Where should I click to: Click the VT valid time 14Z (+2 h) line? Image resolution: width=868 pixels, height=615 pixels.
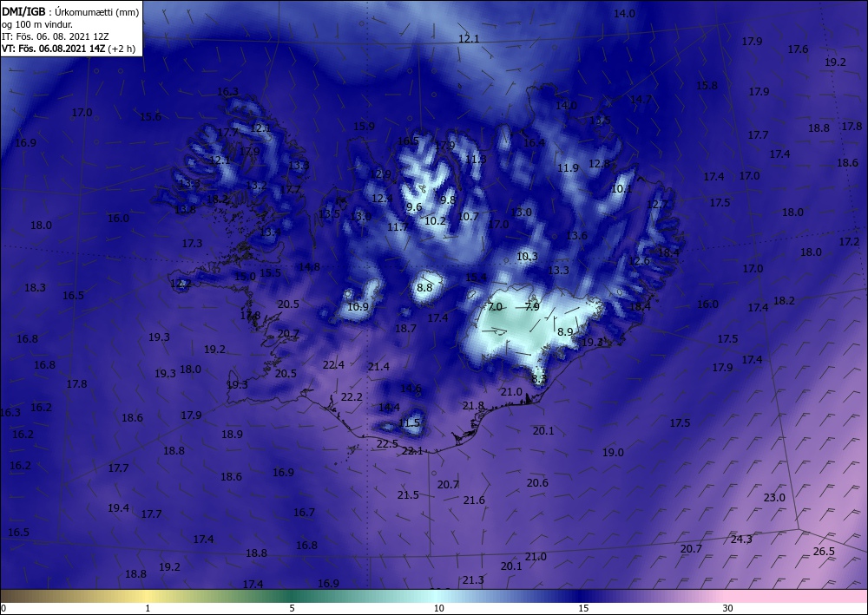click(x=68, y=48)
